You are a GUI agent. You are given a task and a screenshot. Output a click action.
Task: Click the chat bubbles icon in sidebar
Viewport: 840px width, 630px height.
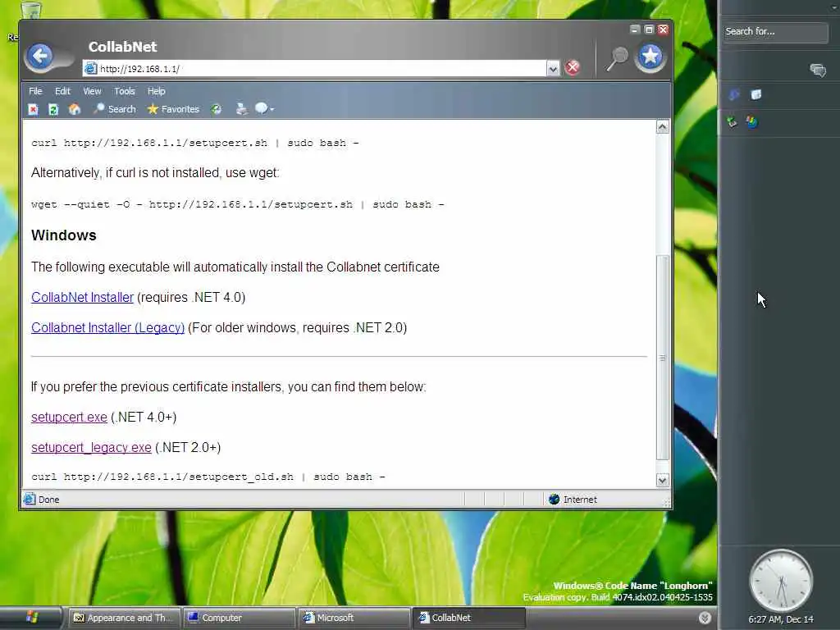pos(818,70)
